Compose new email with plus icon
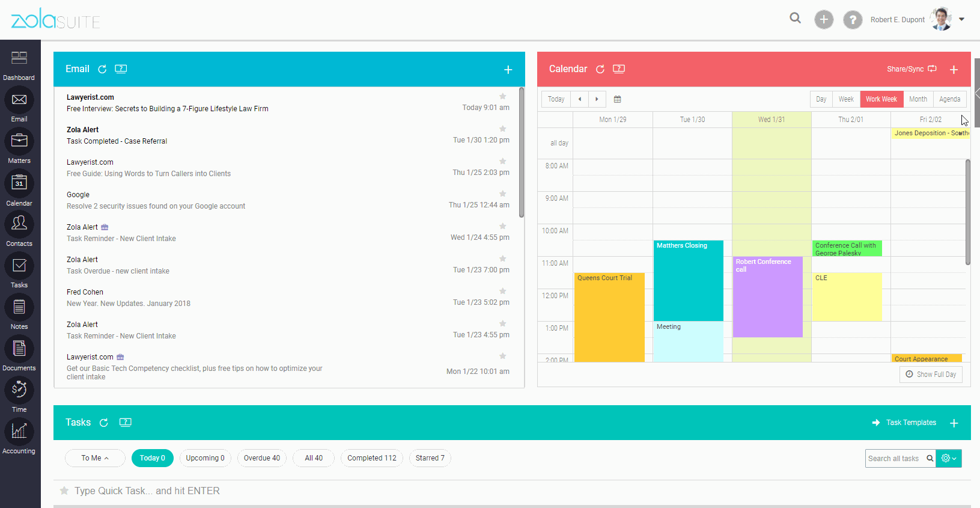This screenshot has height=508, width=980. (508, 70)
